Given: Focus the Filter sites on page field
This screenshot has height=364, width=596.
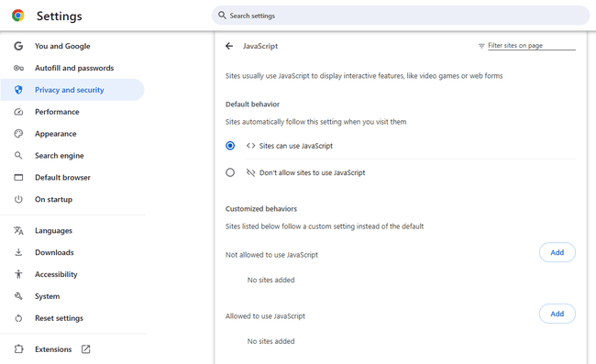Looking at the screenshot, I should (x=532, y=46).
